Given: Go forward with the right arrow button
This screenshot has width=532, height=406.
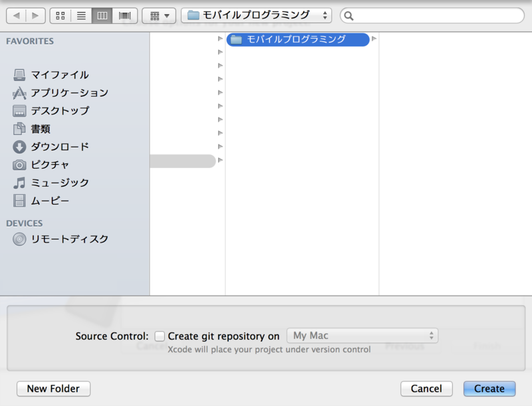Looking at the screenshot, I should 35,15.
